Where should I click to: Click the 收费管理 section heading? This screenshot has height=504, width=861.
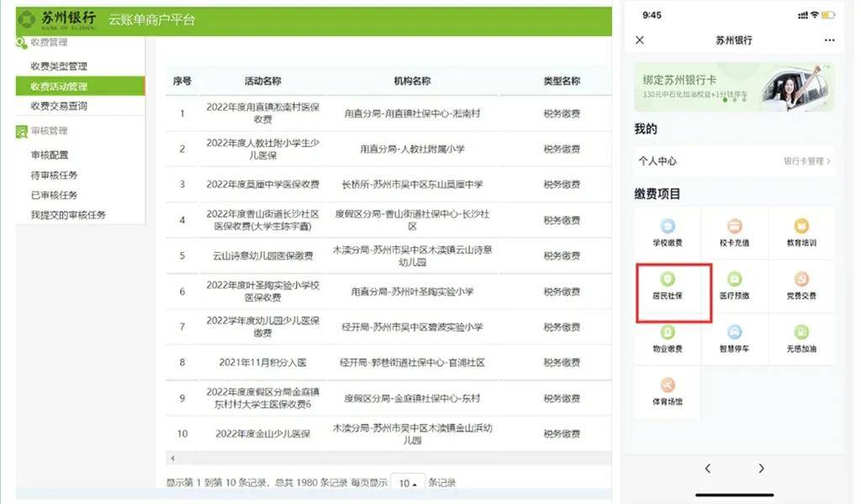49,42
